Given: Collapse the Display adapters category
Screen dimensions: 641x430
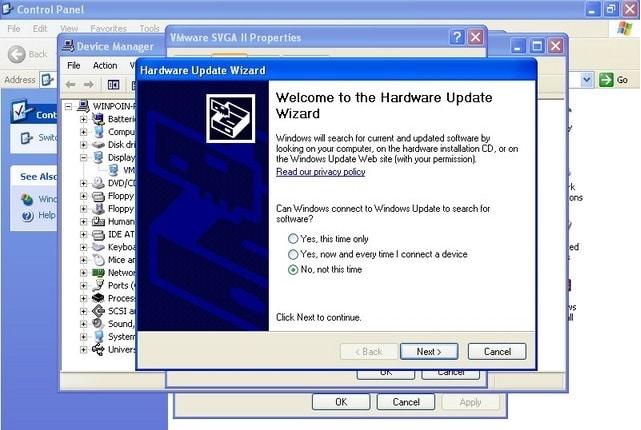Looking at the screenshot, I should point(83,157).
